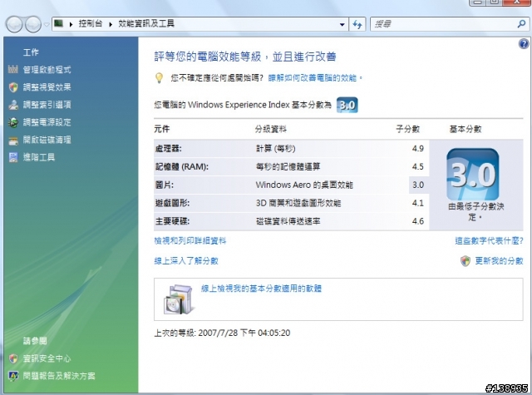Click the 子分數 column header
This screenshot has width=532, height=395.
[408, 129]
